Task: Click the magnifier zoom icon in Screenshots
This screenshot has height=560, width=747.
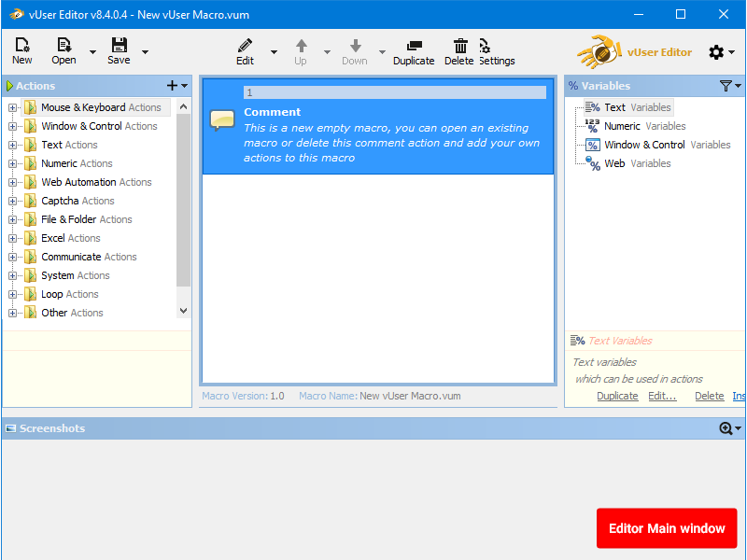Action: [x=726, y=428]
